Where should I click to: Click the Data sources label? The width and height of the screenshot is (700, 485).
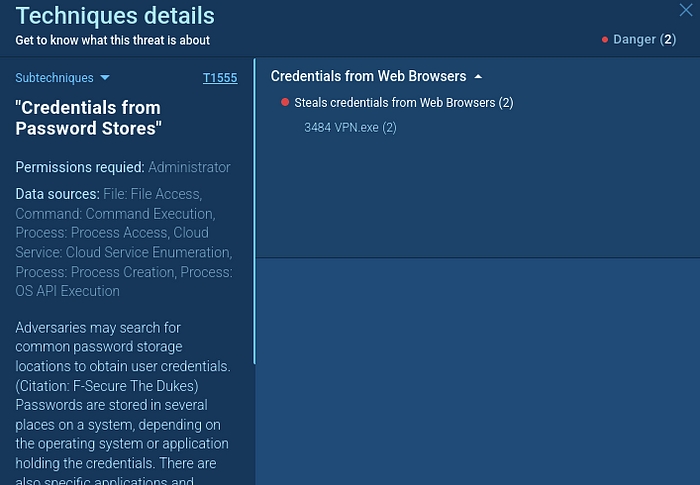click(57, 194)
